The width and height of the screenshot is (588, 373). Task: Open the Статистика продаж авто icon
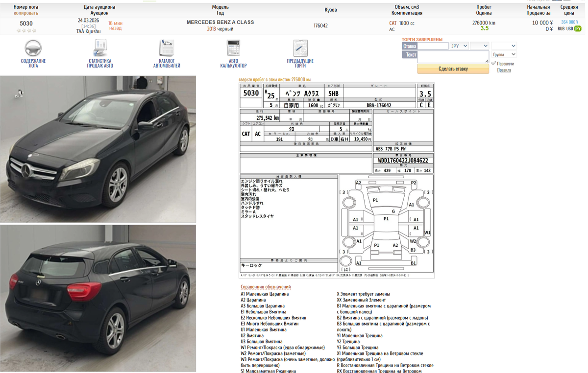100,48
